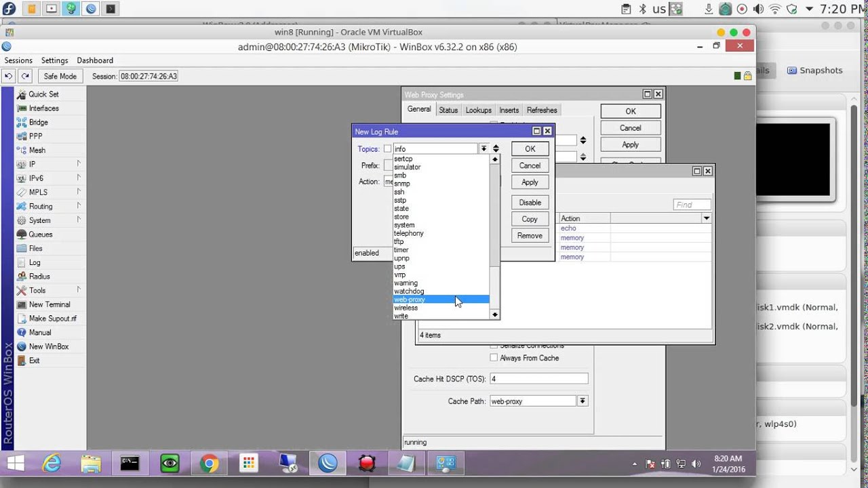Toggle the Safe Mode button
The height and width of the screenshot is (488, 868).
(x=60, y=77)
